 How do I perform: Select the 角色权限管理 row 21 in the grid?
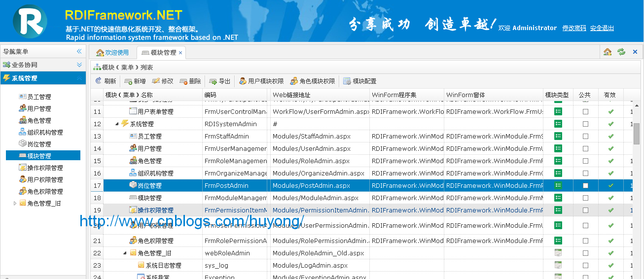[362, 241]
